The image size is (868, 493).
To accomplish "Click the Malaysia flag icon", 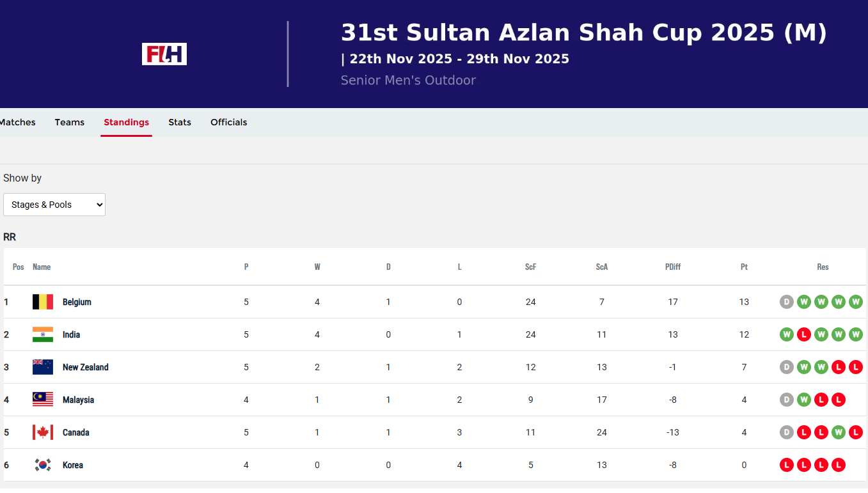I will (42, 399).
